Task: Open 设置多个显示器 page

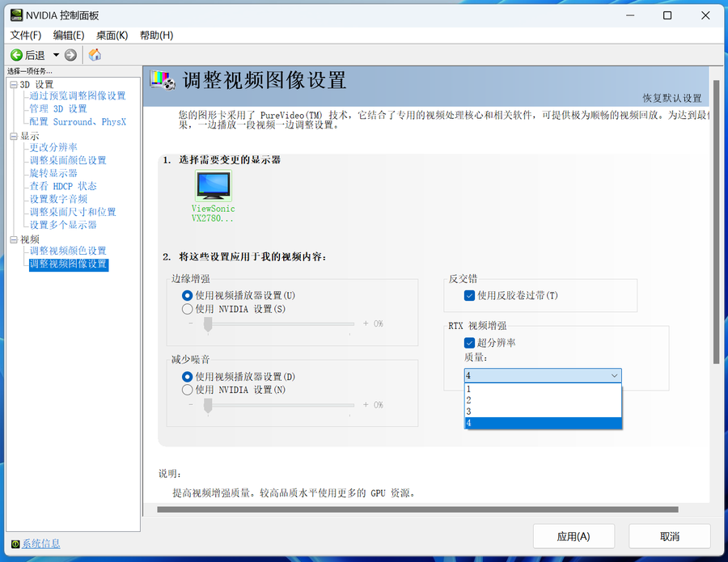Action: [x=63, y=225]
